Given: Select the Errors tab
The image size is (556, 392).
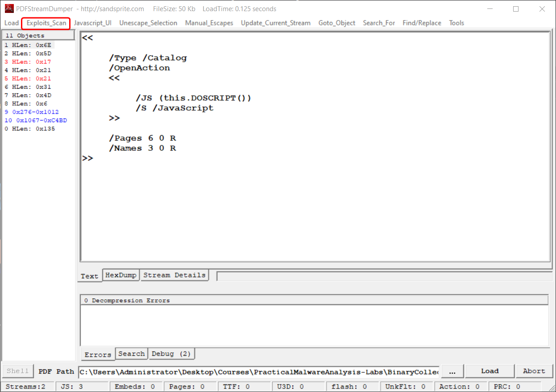Looking at the screenshot, I should point(98,355).
